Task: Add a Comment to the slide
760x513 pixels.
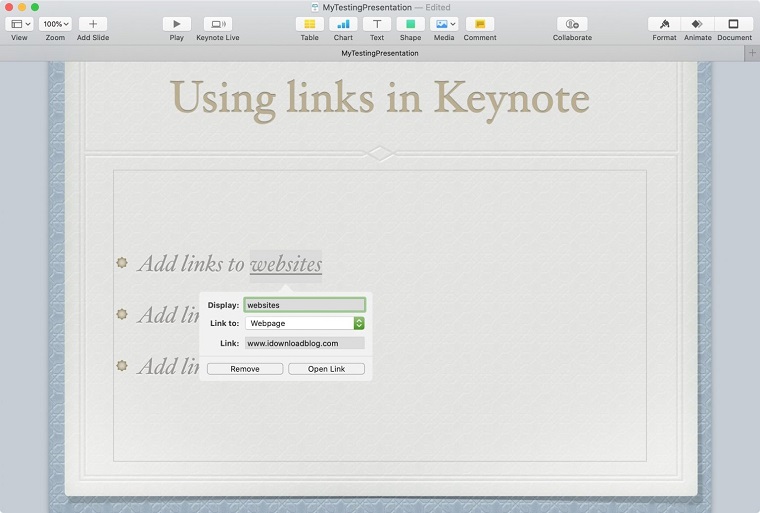Action: click(x=480, y=24)
